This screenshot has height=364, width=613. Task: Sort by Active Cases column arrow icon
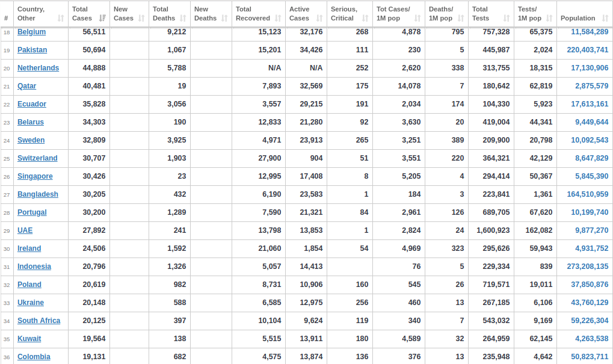[319, 18]
